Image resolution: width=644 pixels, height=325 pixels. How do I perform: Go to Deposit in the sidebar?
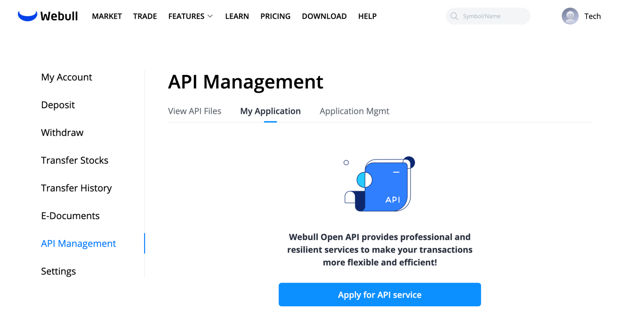click(x=58, y=105)
